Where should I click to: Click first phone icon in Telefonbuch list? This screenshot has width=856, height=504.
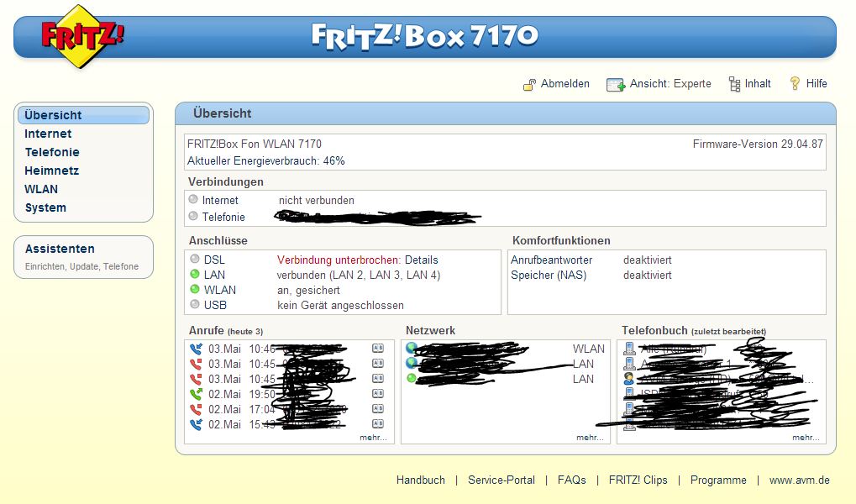629,349
